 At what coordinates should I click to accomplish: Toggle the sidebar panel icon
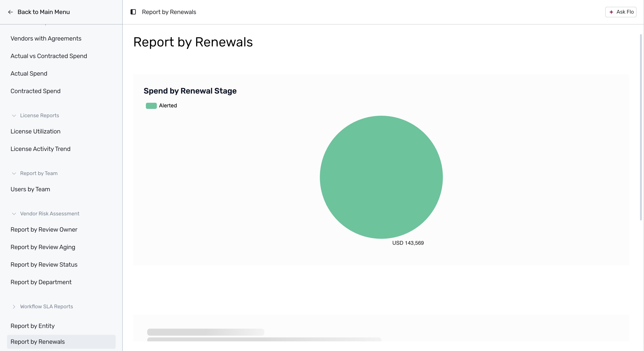click(133, 12)
